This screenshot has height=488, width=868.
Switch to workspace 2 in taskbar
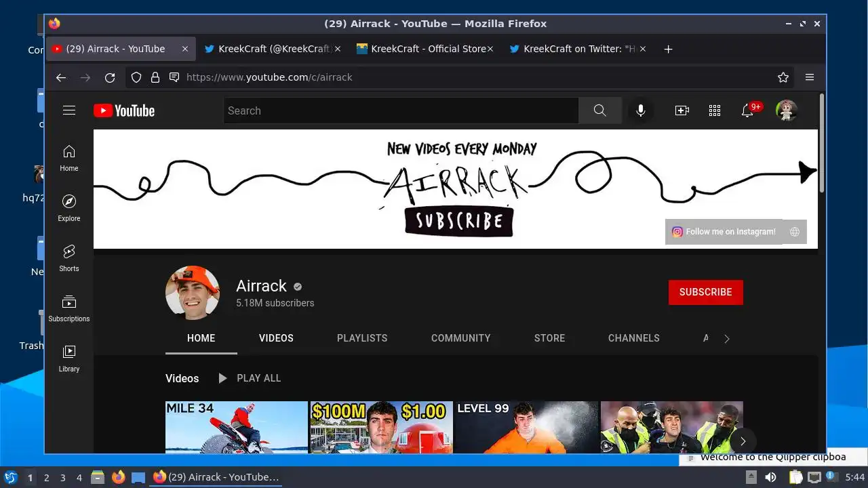point(47,478)
